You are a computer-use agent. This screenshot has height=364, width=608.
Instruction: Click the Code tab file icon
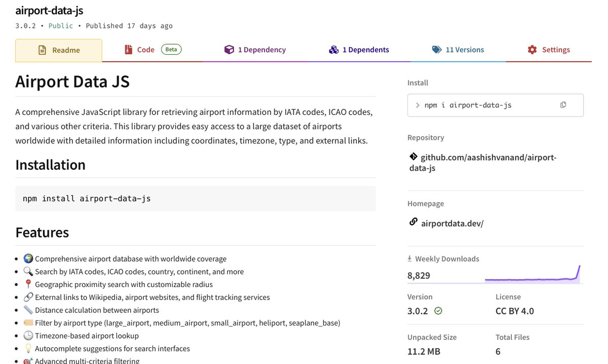pos(128,50)
